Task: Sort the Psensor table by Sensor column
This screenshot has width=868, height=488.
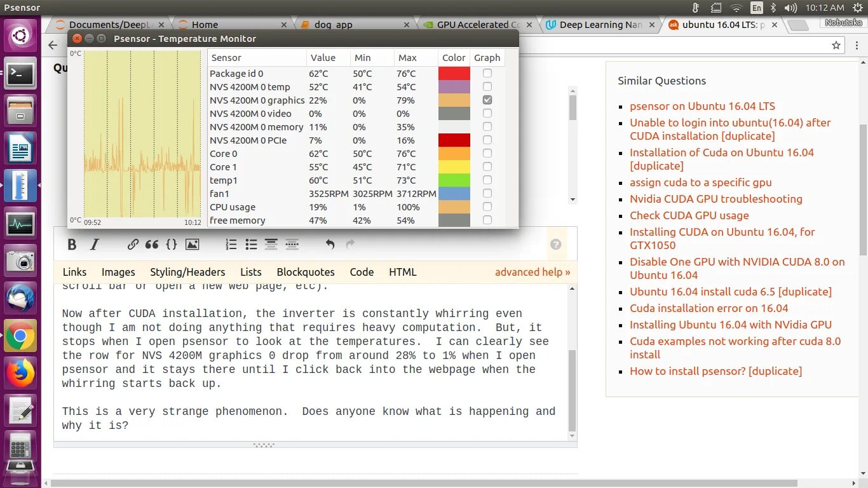Action: coord(257,58)
